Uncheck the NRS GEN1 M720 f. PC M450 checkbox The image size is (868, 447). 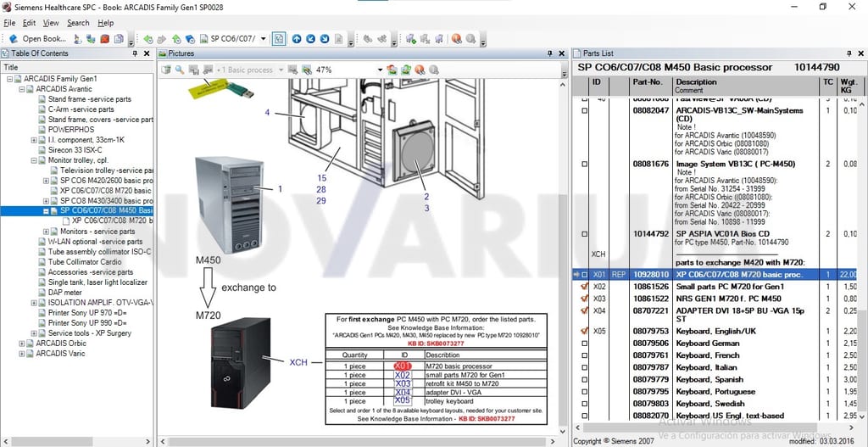[584, 299]
